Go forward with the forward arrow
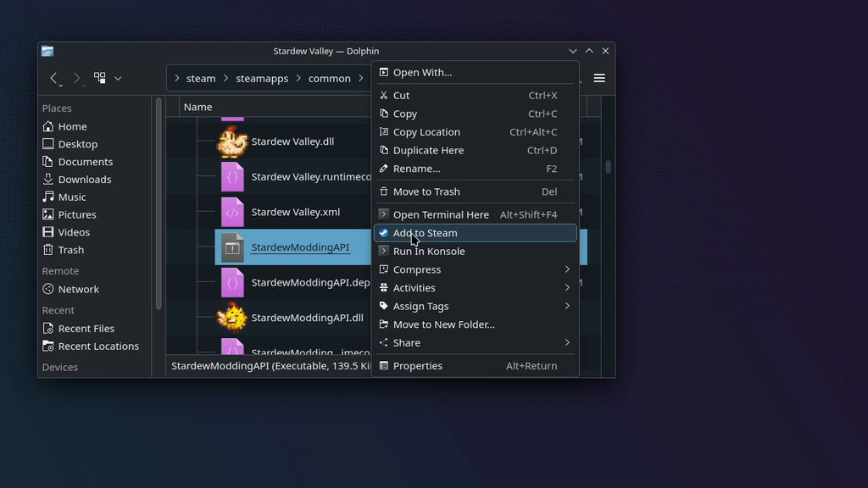This screenshot has width=868, height=488. coord(76,78)
